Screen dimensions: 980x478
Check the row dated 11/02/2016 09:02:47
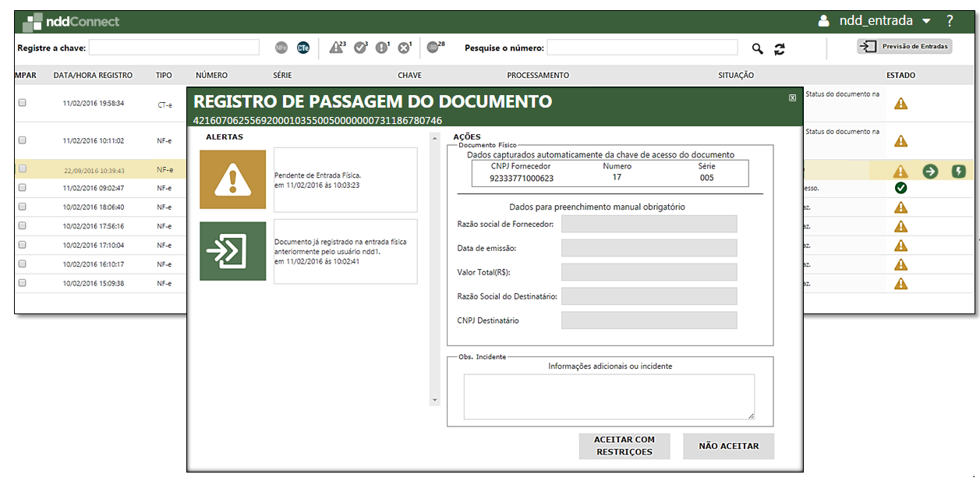click(23, 188)
